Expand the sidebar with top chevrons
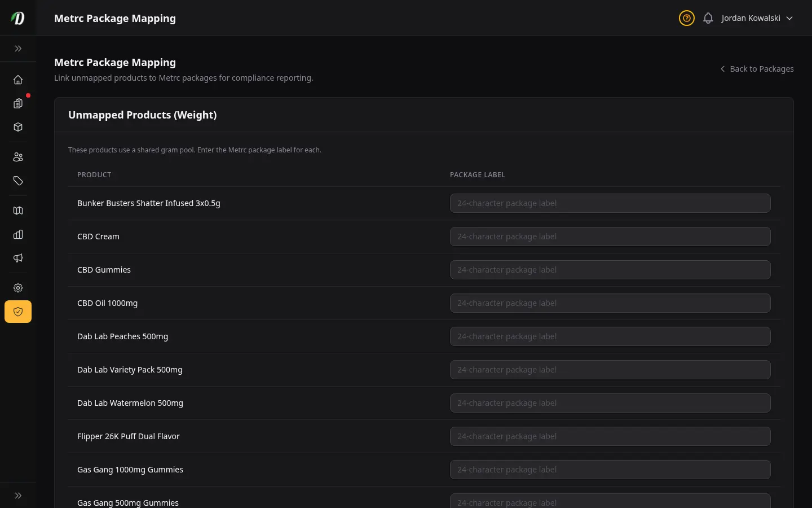 [18, 49]
